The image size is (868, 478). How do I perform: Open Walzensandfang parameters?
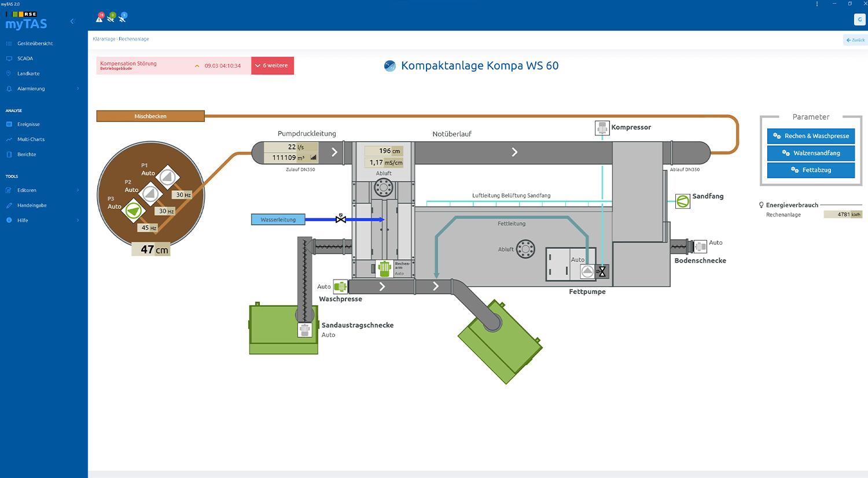pos(811,153)
